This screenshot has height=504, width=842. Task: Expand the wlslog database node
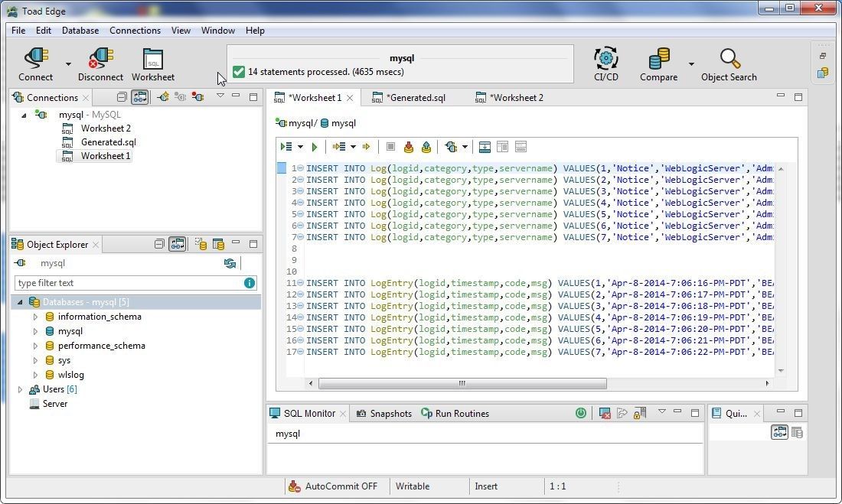[x=35, y=375]
